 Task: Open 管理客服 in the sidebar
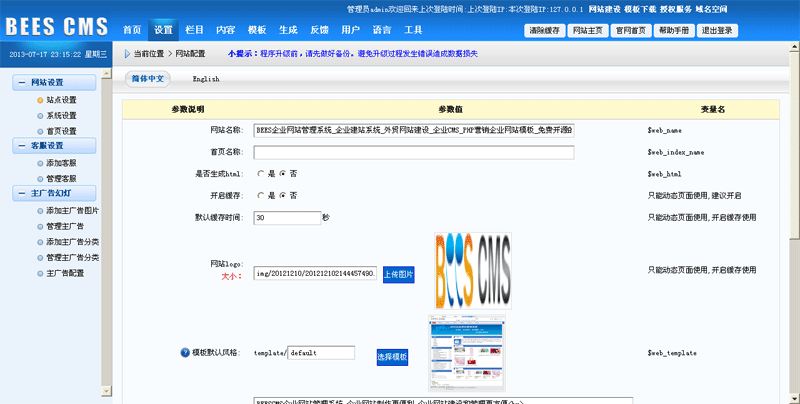(x=61, y=179)
